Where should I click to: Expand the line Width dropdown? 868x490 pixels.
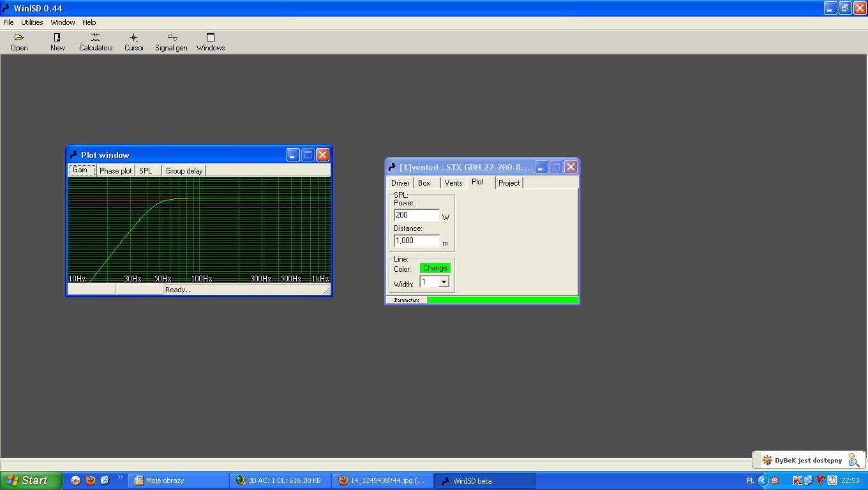point(444,282)
